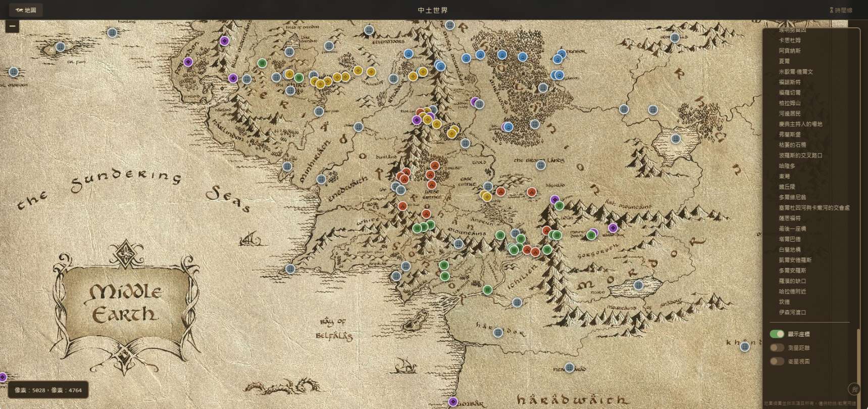Screen dimensions: 868x409
Task: Click the gray marker on the Sea of Rhûn
Action: pyautogui.click(x=676, y=139)
